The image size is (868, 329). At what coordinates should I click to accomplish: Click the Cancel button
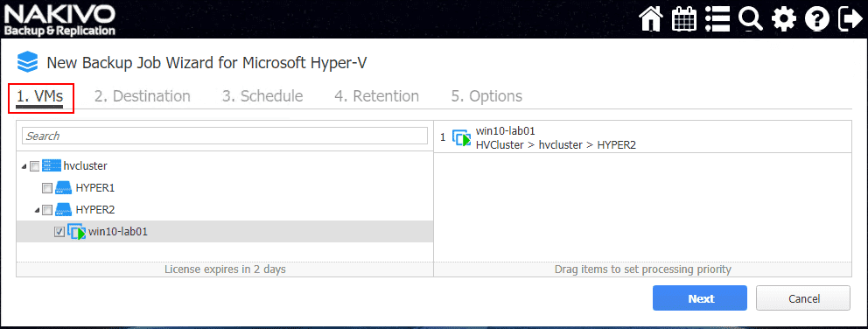tap(803, 298)
